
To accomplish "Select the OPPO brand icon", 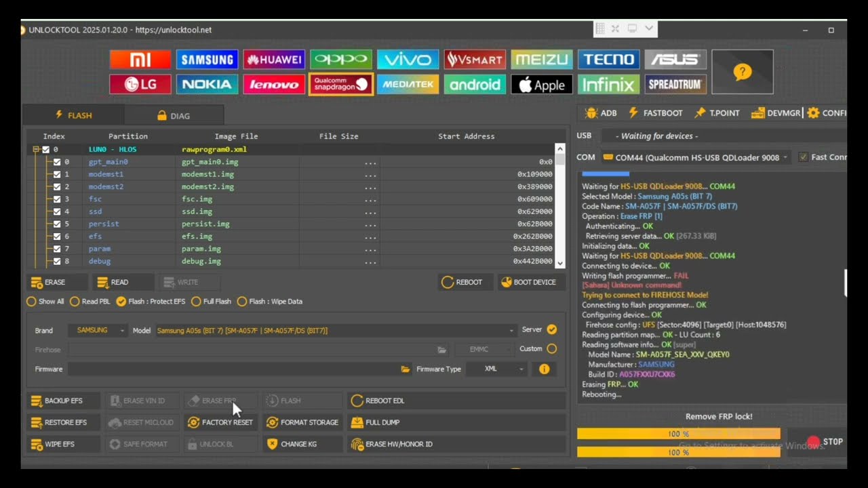I will (x=341, y=60).
